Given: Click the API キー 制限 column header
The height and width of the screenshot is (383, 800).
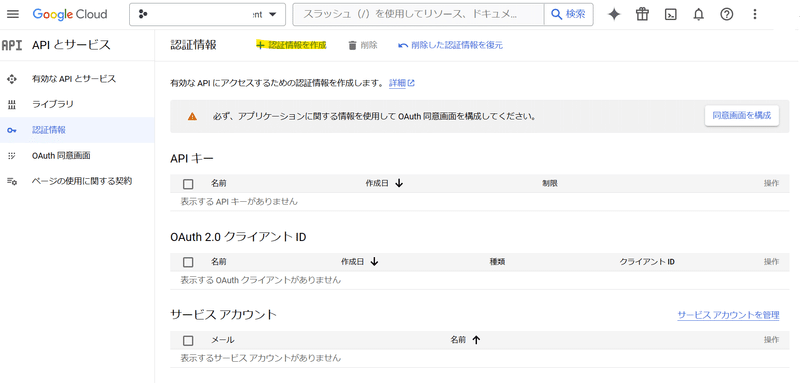Looking at the screenshot, I should point(549,183).
